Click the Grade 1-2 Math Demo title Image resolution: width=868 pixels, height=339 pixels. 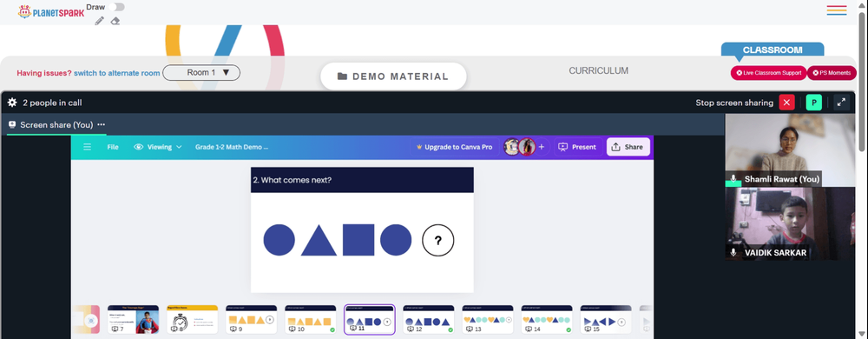coord(232,147)
